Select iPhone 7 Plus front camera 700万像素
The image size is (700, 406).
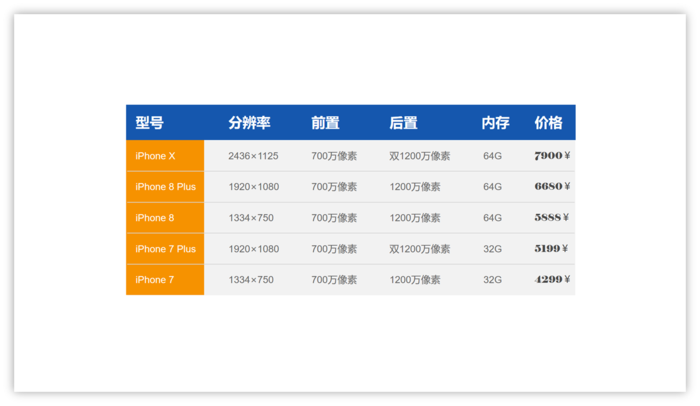pyautogui.click(x=334, y=249)
